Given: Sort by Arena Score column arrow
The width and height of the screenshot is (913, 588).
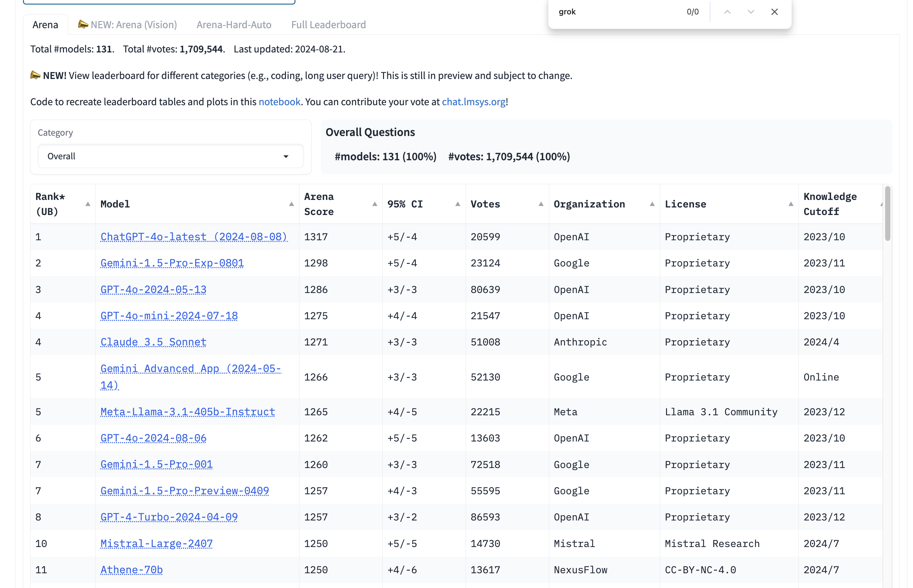Looking at the screenshot, I should [375, 204].
